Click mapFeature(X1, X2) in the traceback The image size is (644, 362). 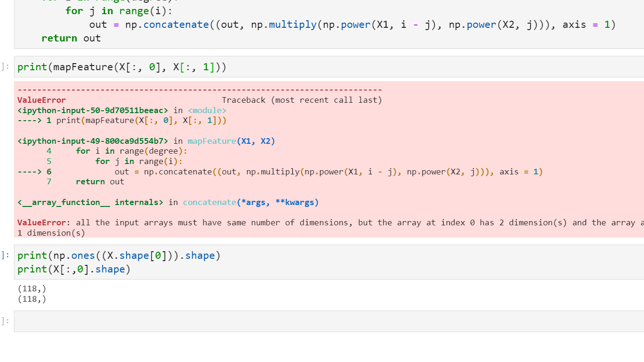(231, 141)
